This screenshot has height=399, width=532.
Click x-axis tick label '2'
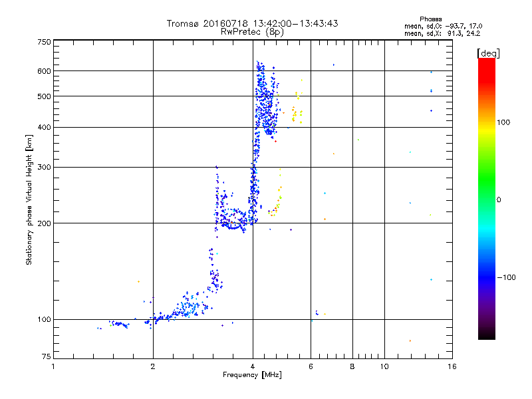153,366
